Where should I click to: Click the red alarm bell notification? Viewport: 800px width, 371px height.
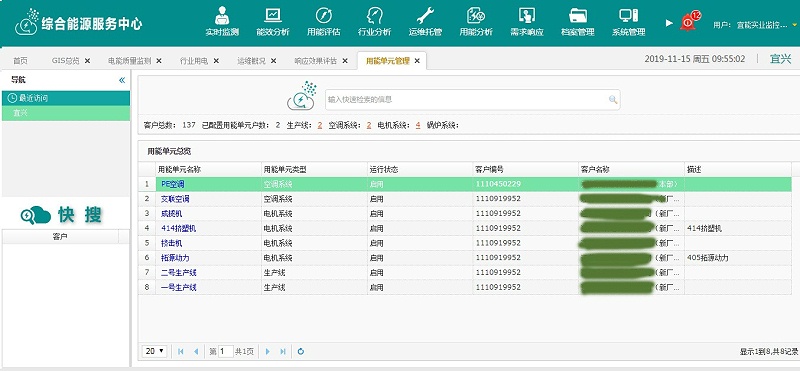coord(688,22)
